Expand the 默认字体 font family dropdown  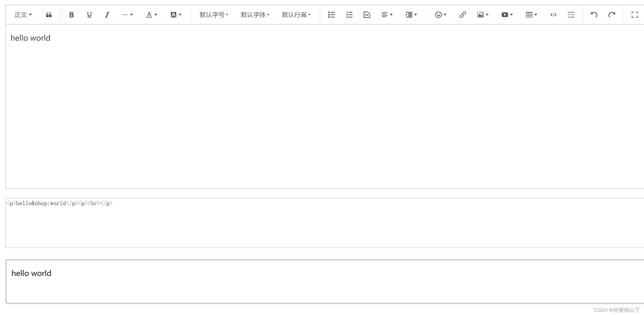click(255, 15)
